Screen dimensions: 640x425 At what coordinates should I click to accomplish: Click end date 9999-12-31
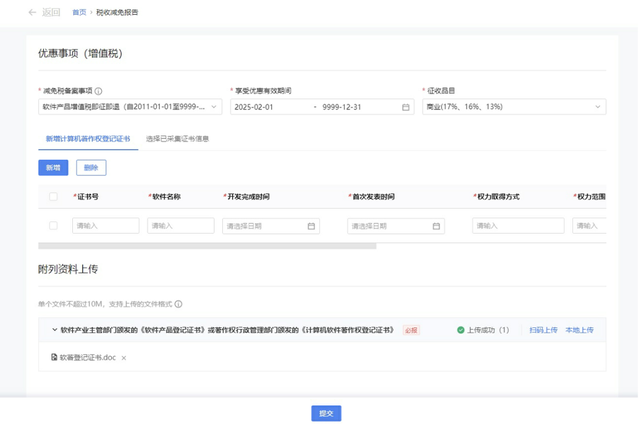click(x=342, y=107)
